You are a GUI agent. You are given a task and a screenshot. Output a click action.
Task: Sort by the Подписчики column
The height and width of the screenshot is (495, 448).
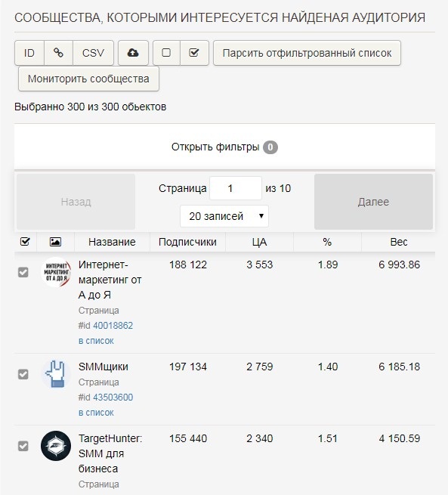click(187, 242)
